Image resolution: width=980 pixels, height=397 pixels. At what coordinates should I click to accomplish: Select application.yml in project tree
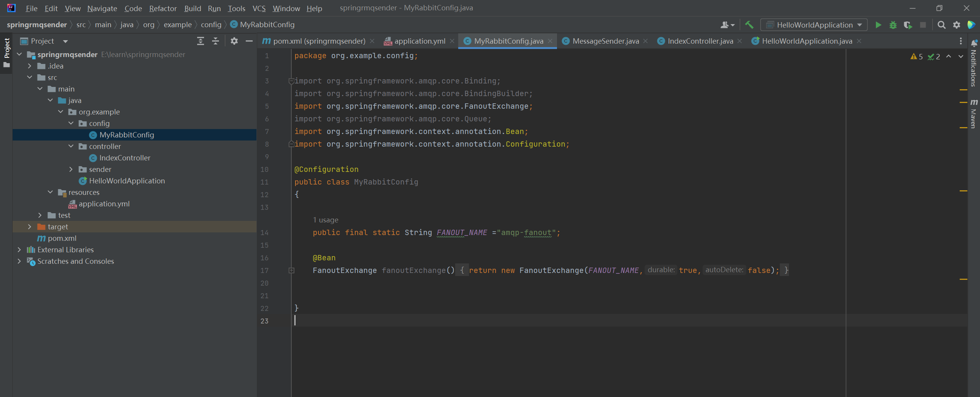coord(104,204)
